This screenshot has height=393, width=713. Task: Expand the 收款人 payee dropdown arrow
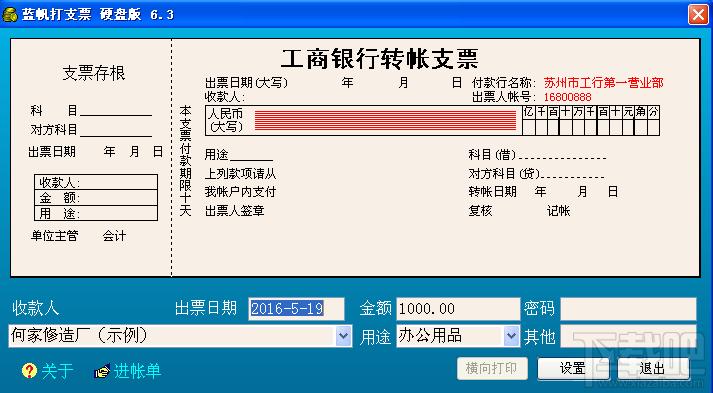[343, 336]
